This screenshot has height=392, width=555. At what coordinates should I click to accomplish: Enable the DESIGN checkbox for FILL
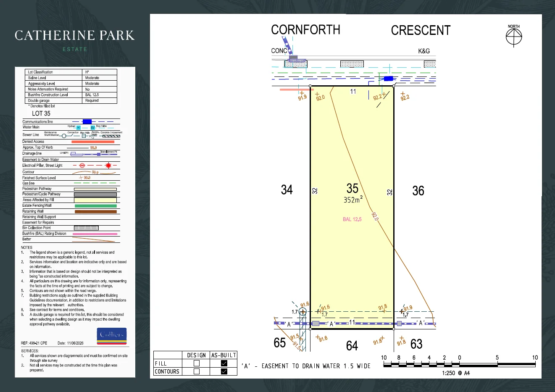click(197, 363)
